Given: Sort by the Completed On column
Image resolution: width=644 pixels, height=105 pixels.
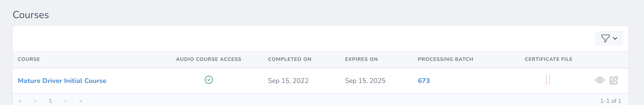Looking at the screenshot, I should point(290,59).
